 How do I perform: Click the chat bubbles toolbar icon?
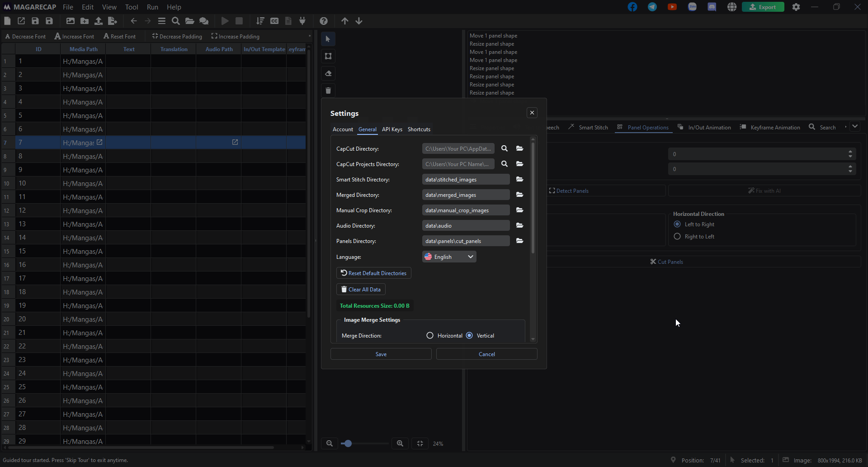click(204, 21)
